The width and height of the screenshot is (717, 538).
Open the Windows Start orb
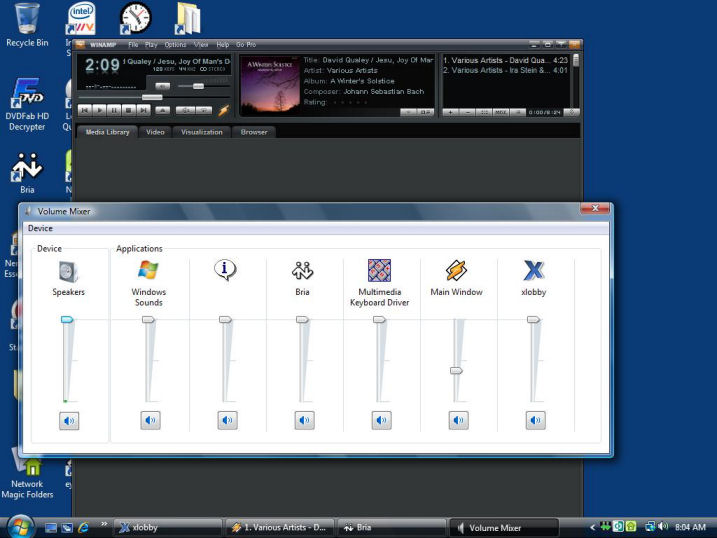pos(21,526)
